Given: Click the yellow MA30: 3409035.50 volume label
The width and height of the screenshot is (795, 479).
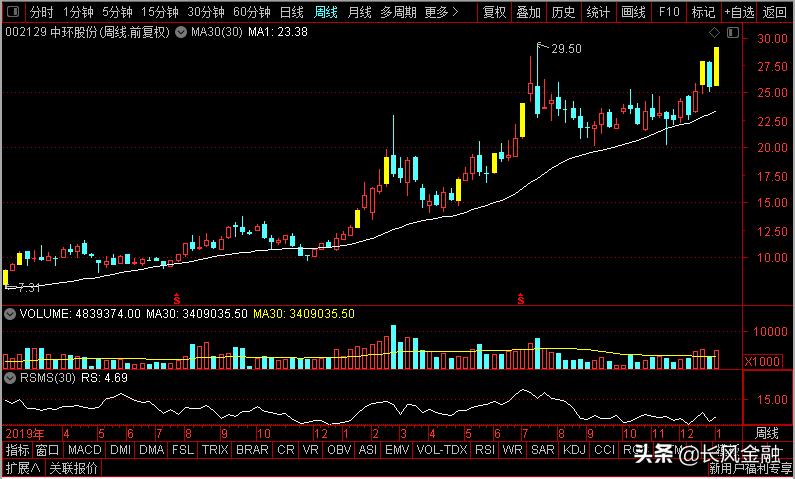Looking at the screenshot, I should click(x=304, y=314).
